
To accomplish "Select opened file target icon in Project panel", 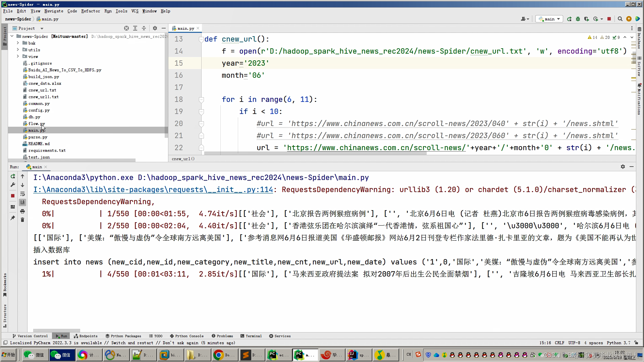I will pyautogui.click(x=126, y=28).
